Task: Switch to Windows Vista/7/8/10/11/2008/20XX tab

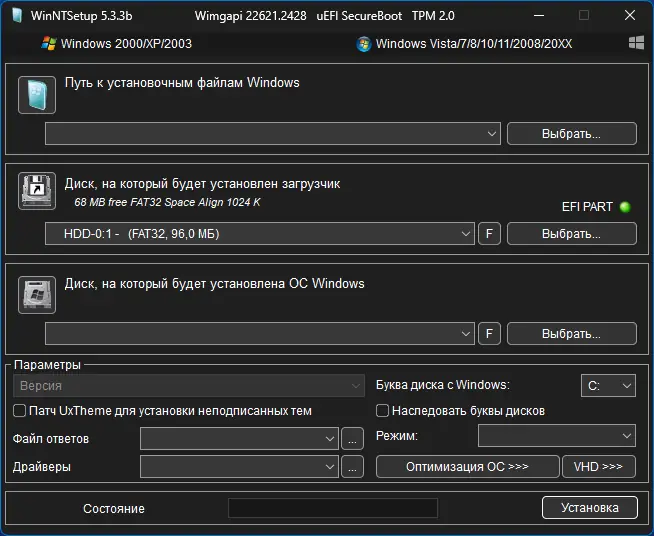Action: coord(464,44)
